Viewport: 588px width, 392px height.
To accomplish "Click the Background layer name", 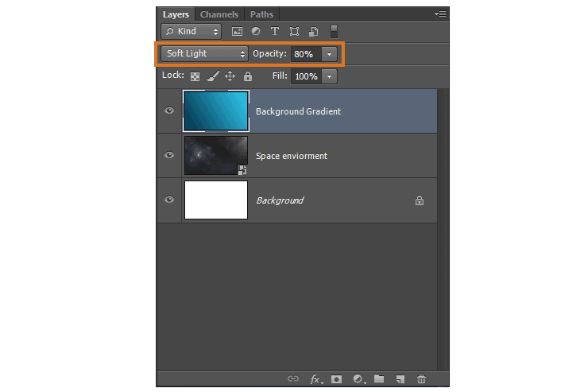I will pyautogui.click(x=280, y=200).
